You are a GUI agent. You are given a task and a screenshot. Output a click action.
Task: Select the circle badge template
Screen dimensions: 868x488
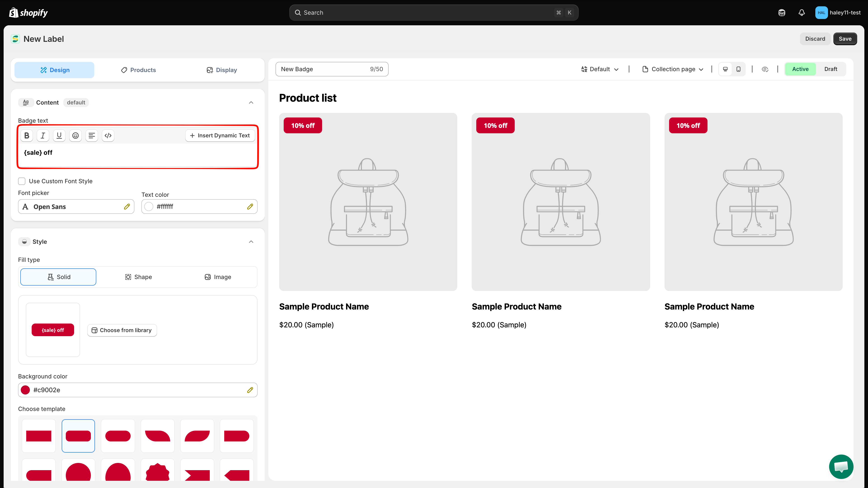pyautogui.click(x=78, y=470)
